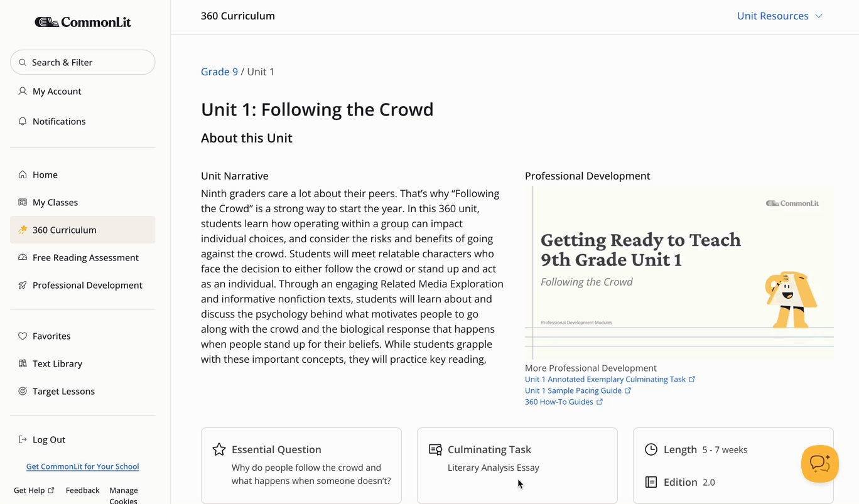859x504 pixels.
Task: Click the My Classes icon
Action: pyautogui.click(x=23, y=202)
